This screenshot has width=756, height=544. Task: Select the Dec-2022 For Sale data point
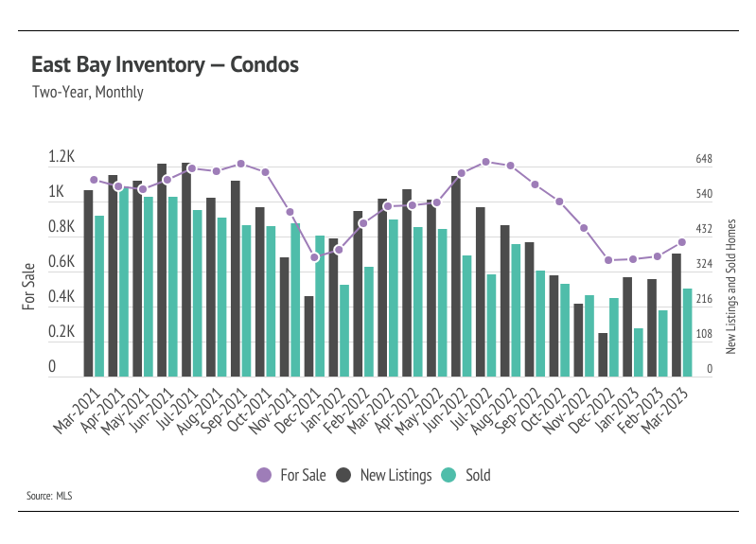(608, 260)
